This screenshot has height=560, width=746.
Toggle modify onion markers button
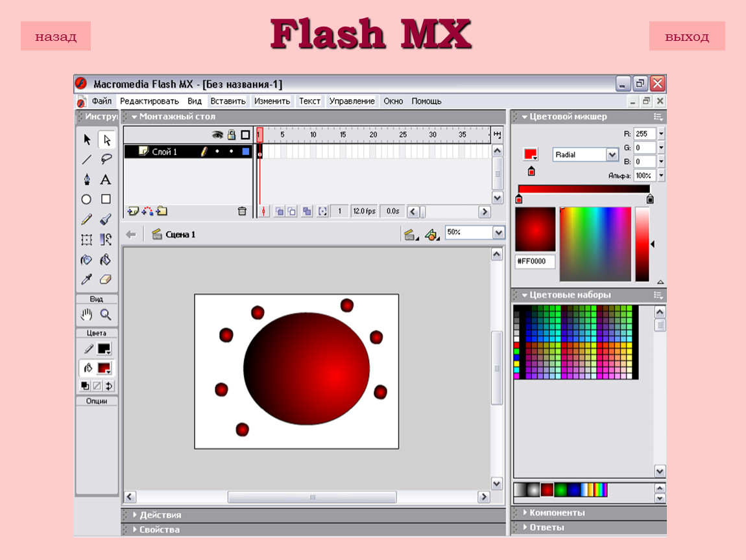point(322,211)
